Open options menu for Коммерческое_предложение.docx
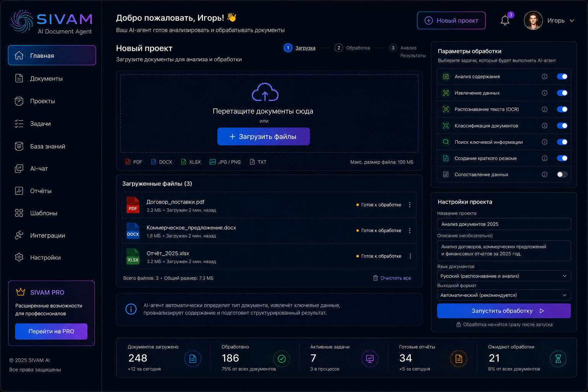This screenshot has width=588, height=392. click(410, 230)
